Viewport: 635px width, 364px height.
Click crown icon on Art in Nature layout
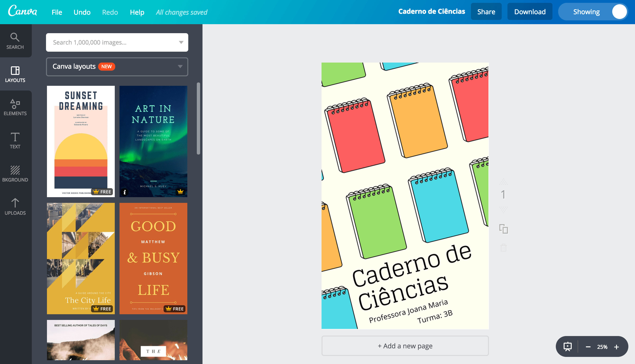click(180, 191)
